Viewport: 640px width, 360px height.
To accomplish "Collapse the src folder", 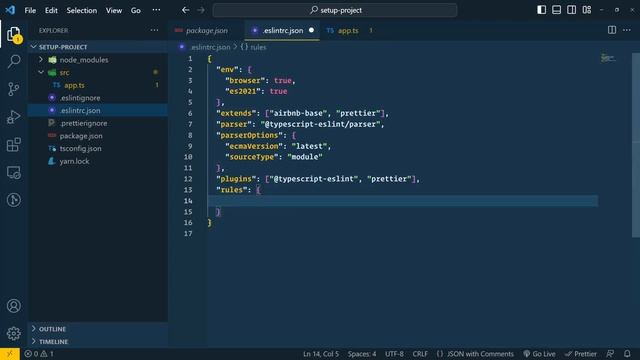I will coord(98,72).
